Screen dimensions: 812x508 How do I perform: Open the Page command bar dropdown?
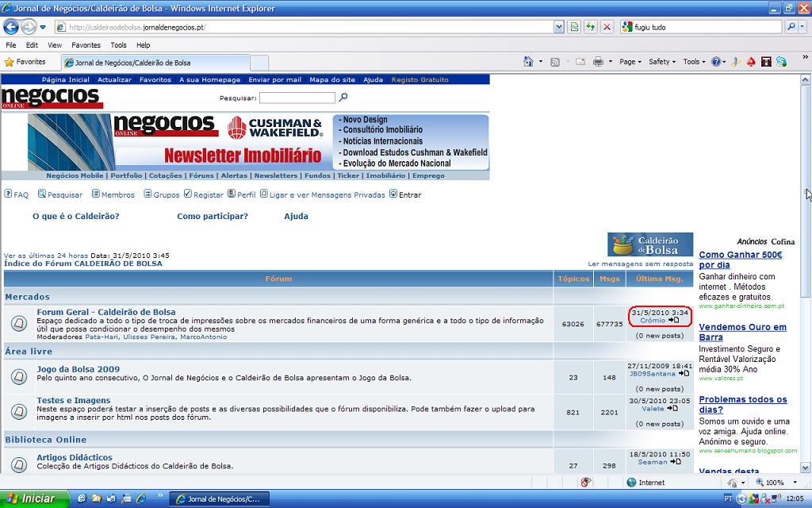[x=630, y=62]
